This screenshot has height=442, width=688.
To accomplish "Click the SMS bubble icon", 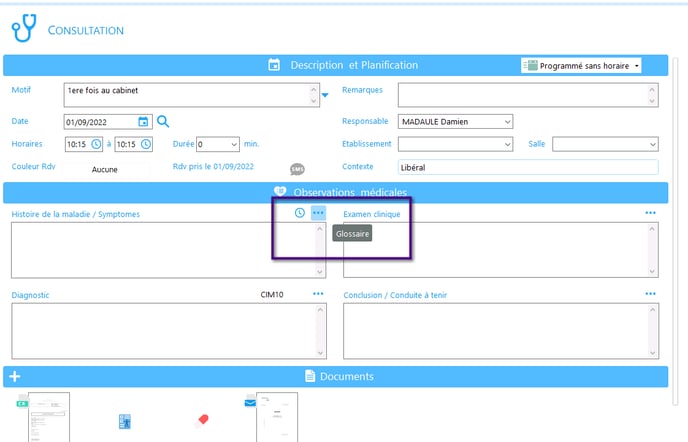I will pos(297,169).
